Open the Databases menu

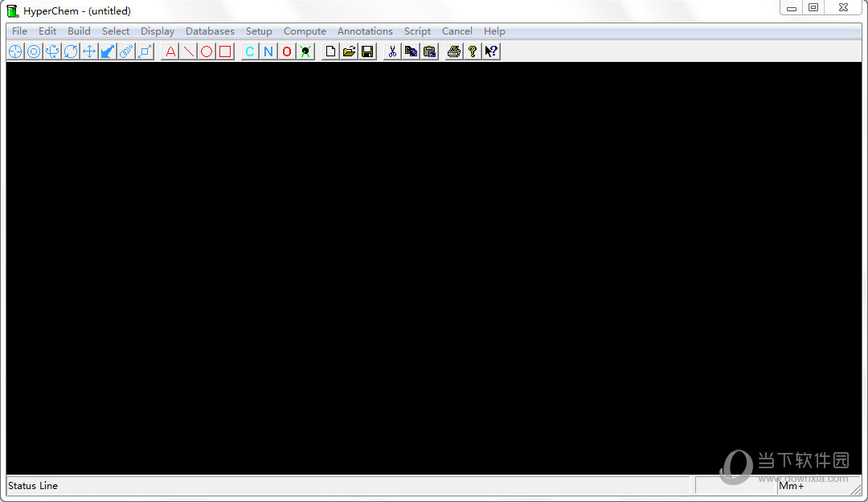point(210,31)
